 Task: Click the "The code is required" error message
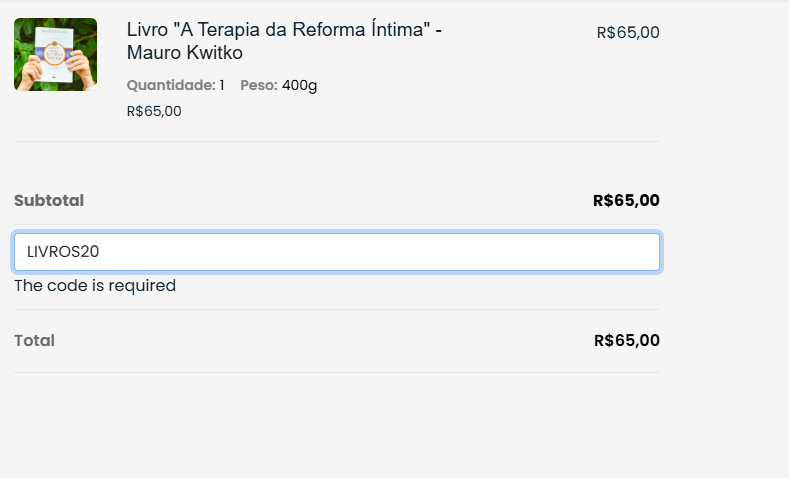95,286
